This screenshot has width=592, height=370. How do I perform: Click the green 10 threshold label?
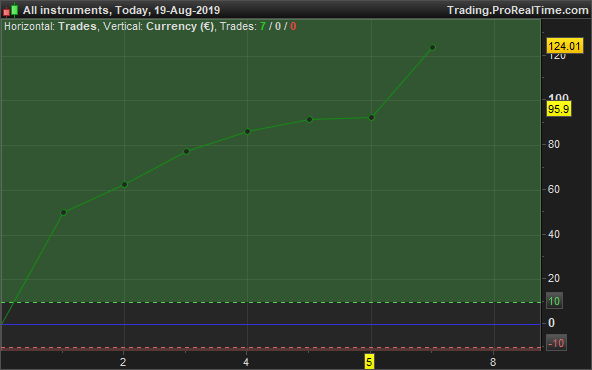554,301
